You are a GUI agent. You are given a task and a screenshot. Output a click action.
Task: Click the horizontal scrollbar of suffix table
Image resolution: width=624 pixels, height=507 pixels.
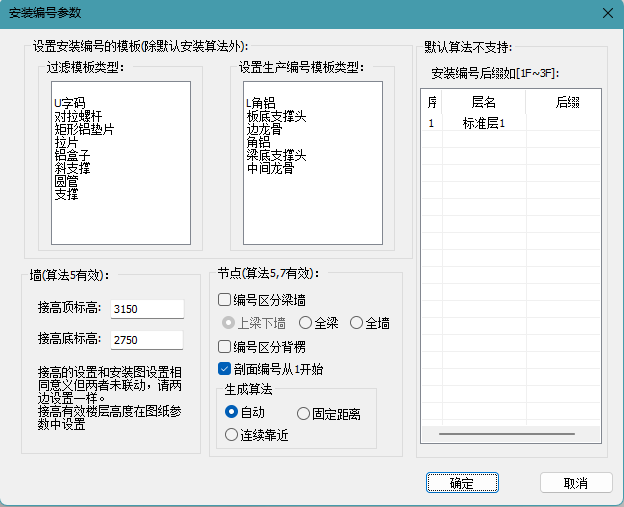tap(507, 434)
